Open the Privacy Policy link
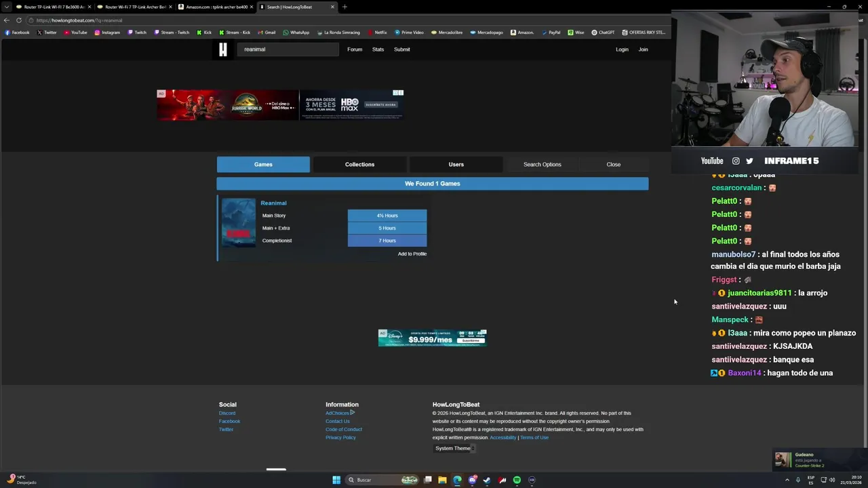This screenshot has width=868, height=488. pyautogui.click(x=340, y=438)
